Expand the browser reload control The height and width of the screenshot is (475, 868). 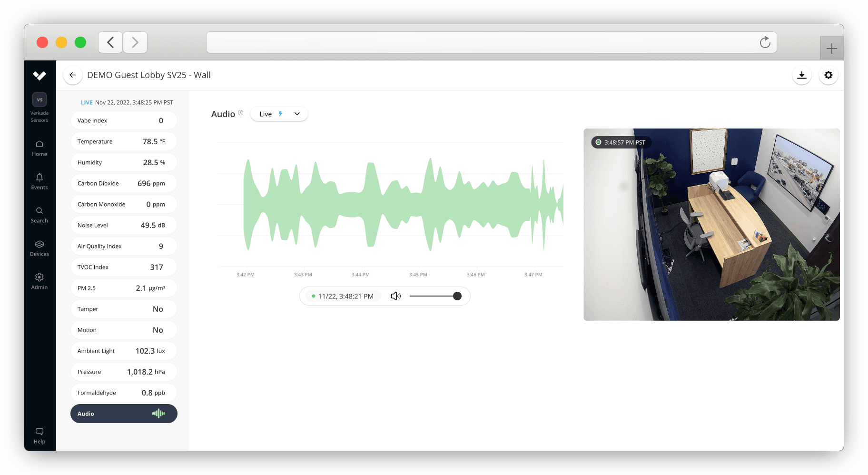[765, 42]
